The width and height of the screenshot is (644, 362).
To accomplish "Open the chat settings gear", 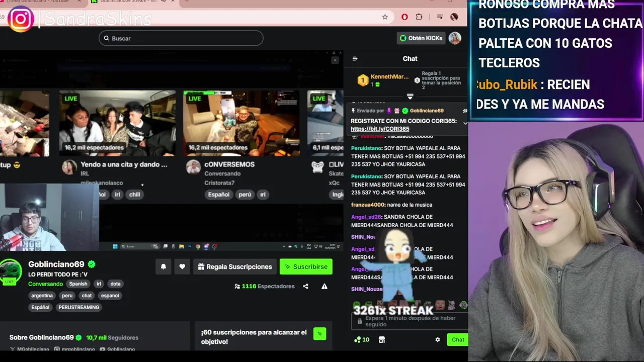I will click(x=437, y=340).
